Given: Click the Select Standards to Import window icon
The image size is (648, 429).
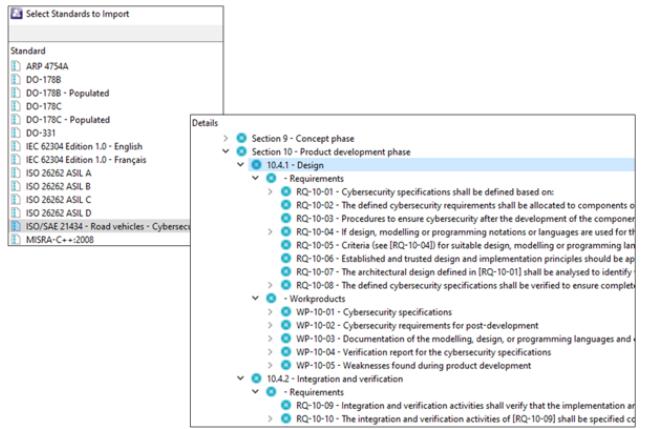Looking at the screenshot, I should point(17,14).
